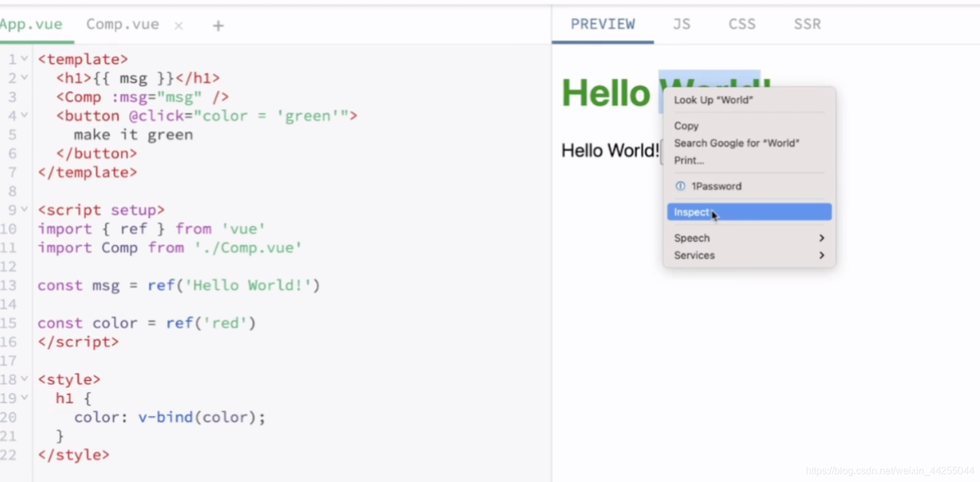The width and height of the screenshot is (980, 482).
Task: Click the closing </script> tag line
Action: (78, 342)
